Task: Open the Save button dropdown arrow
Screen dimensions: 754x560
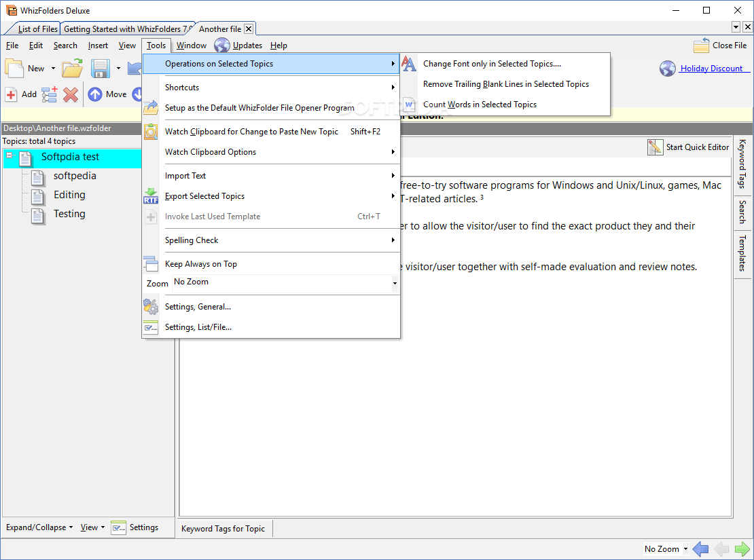Action: click(x=118, y=69)
